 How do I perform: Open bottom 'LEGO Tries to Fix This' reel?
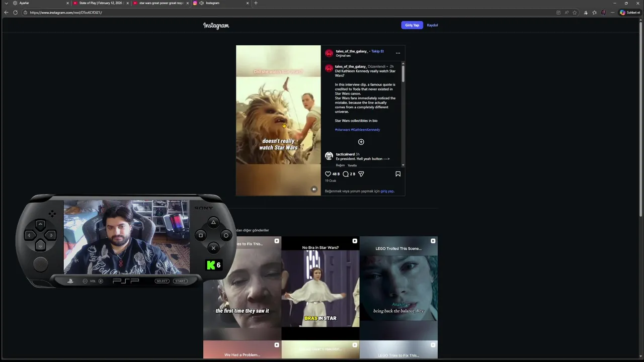[x=398, y=350]
